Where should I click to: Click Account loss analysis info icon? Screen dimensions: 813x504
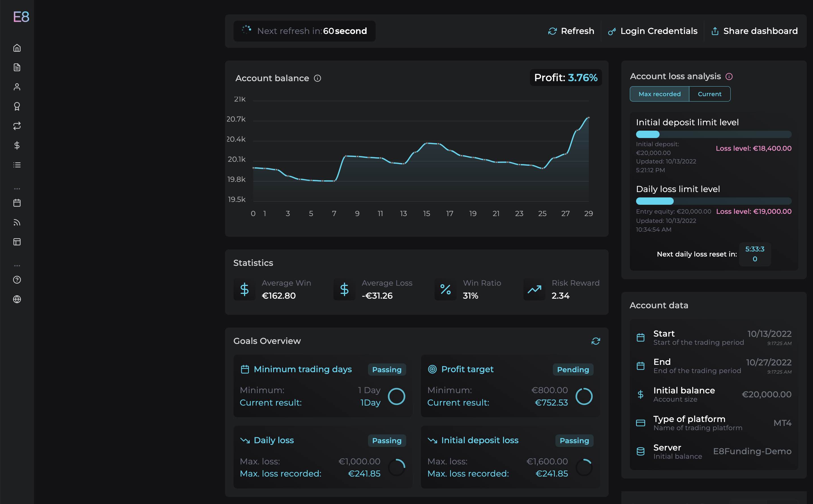tap(729, 77)
